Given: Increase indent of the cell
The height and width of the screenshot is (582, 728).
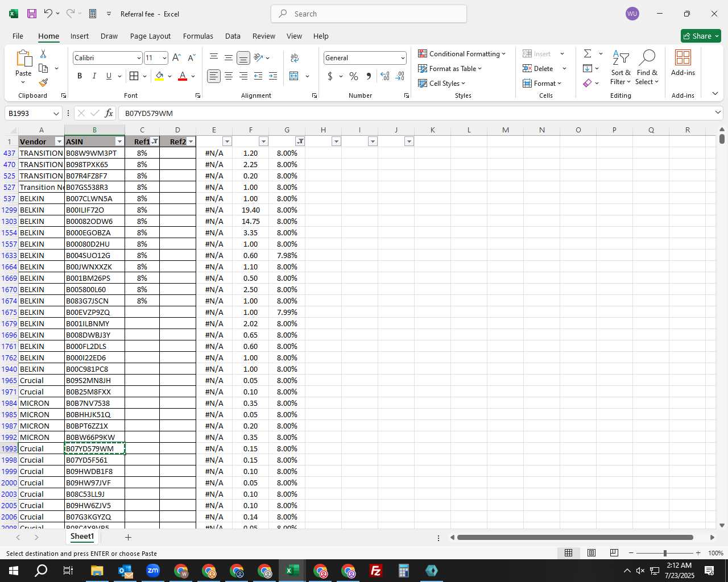Looking at the screenshot, I should click(273, 76).
